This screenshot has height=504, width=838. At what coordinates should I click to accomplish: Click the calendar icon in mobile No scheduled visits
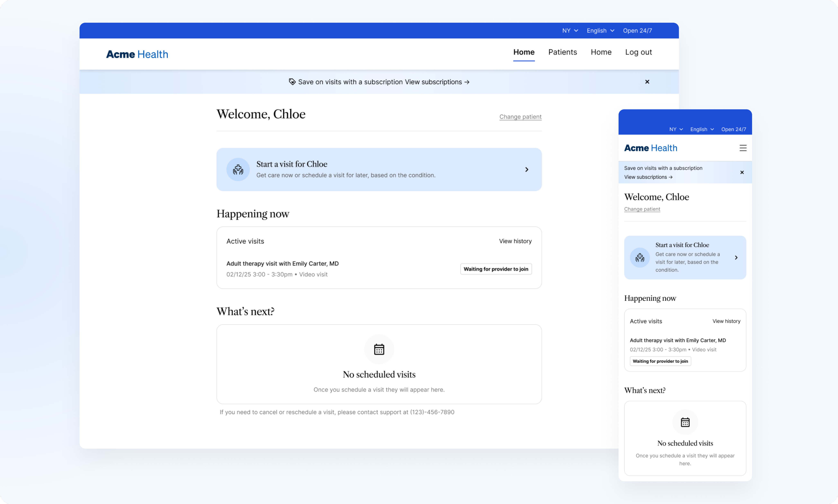pyautogui.click(x=685, y=422)
